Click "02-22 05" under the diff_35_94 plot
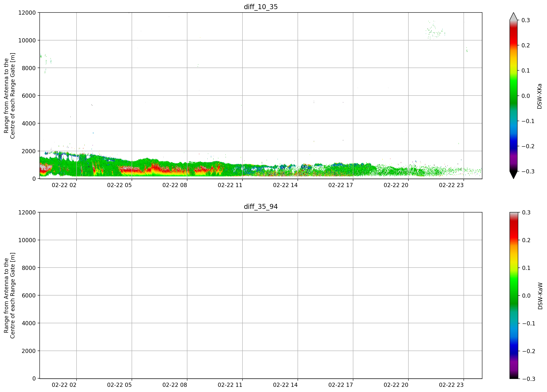The height and width of the screenshot is (392, 547). point(119,385)
